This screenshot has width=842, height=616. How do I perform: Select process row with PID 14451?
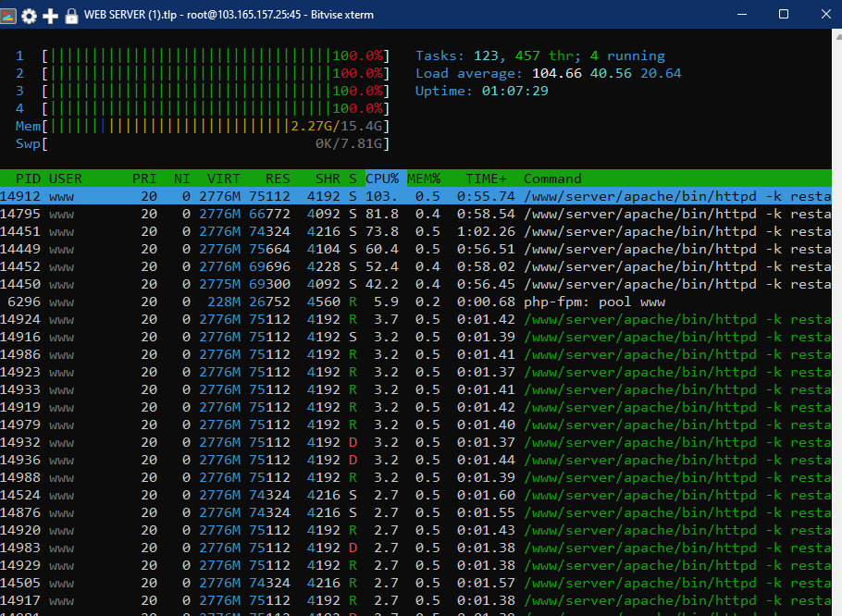click(416, 231)
